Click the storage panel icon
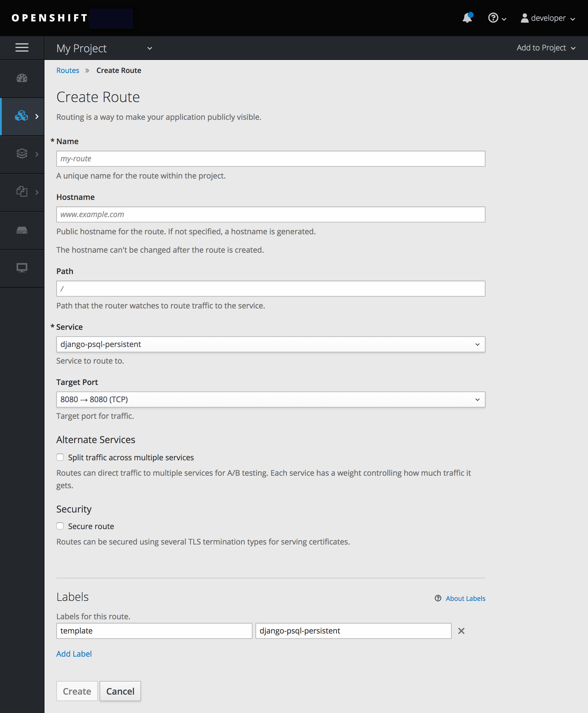The width and height of the screenshot is (588, 713). (x=22, y=230)
